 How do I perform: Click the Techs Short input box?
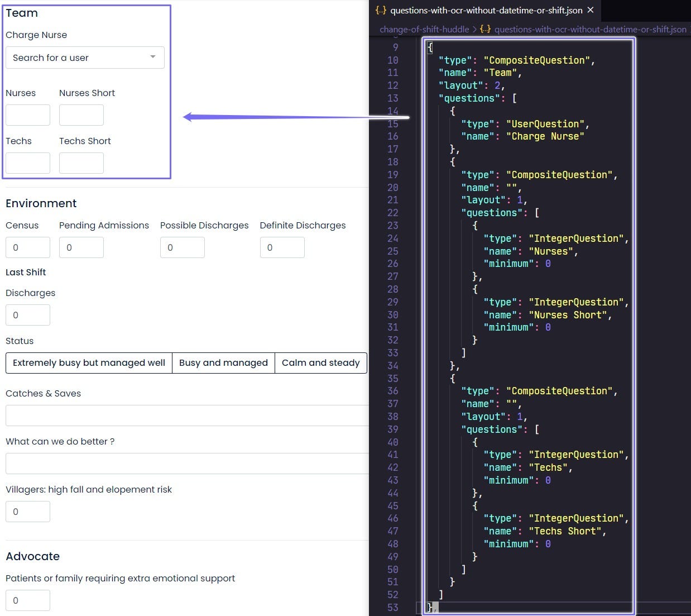[x=81, y=163]
